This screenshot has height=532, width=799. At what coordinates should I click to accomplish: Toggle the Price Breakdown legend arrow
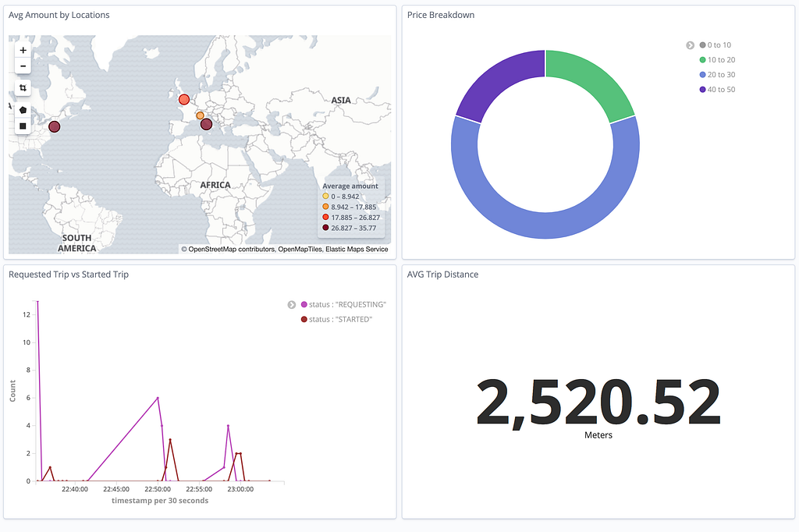(690, 45)
